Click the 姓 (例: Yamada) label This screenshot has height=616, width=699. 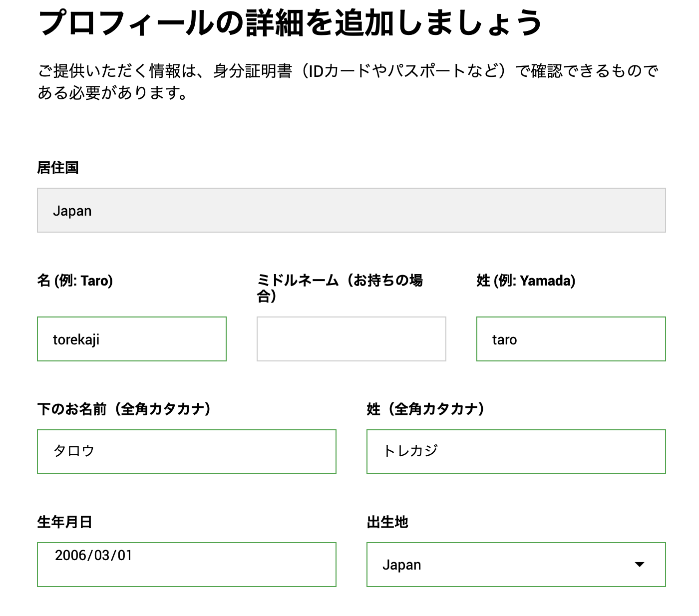coord(526,281)
